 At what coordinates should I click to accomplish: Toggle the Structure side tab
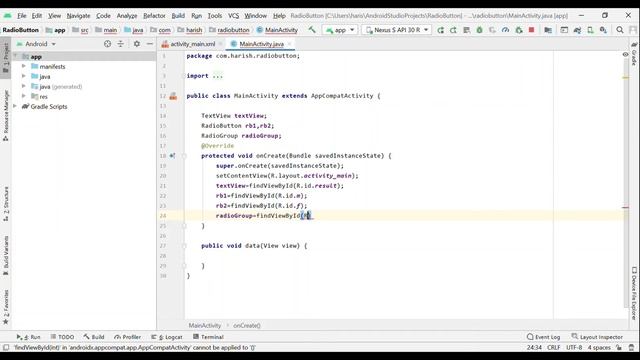[6, 203]
